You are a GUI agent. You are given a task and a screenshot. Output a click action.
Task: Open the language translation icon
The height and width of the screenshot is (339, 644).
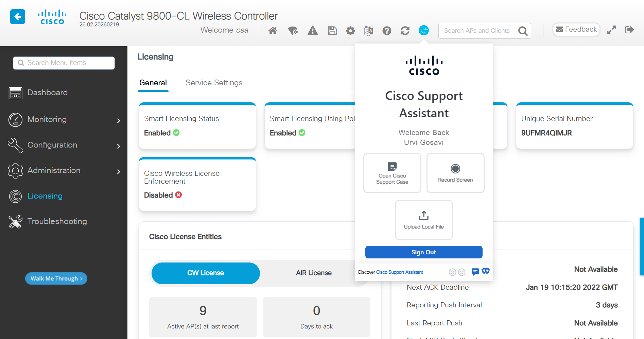(x=368, y=30)
